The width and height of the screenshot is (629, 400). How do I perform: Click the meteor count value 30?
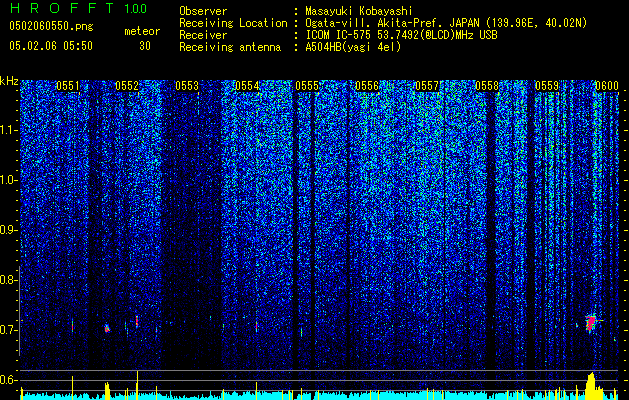point(145,46)
